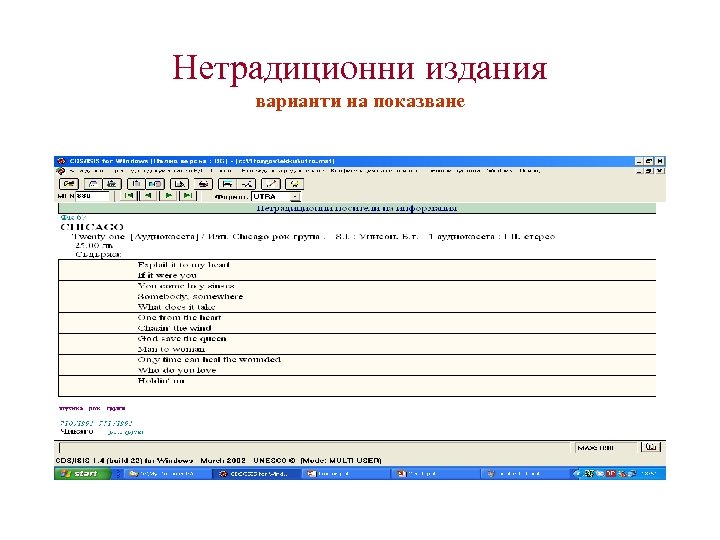Click the Chicago entry at bottom left
This screenshot has height=540, width=720.
pyautogui.click(x=77, y=432)
